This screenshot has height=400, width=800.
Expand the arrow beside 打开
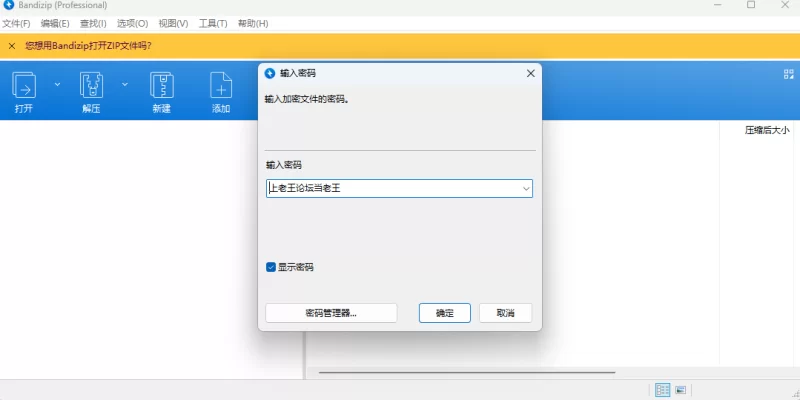coord(57,84)
